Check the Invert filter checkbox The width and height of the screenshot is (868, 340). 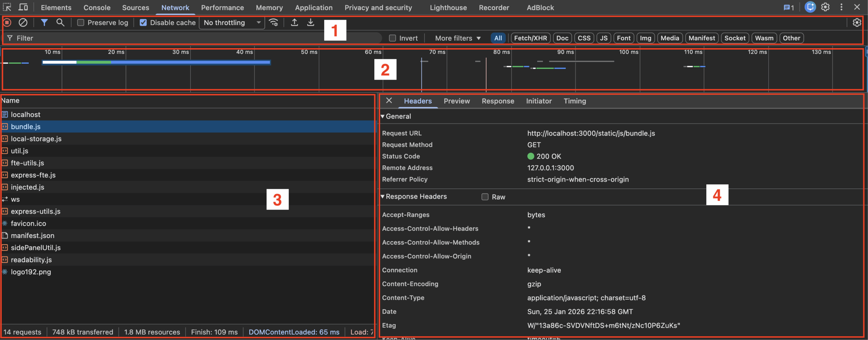pos(392,38)
